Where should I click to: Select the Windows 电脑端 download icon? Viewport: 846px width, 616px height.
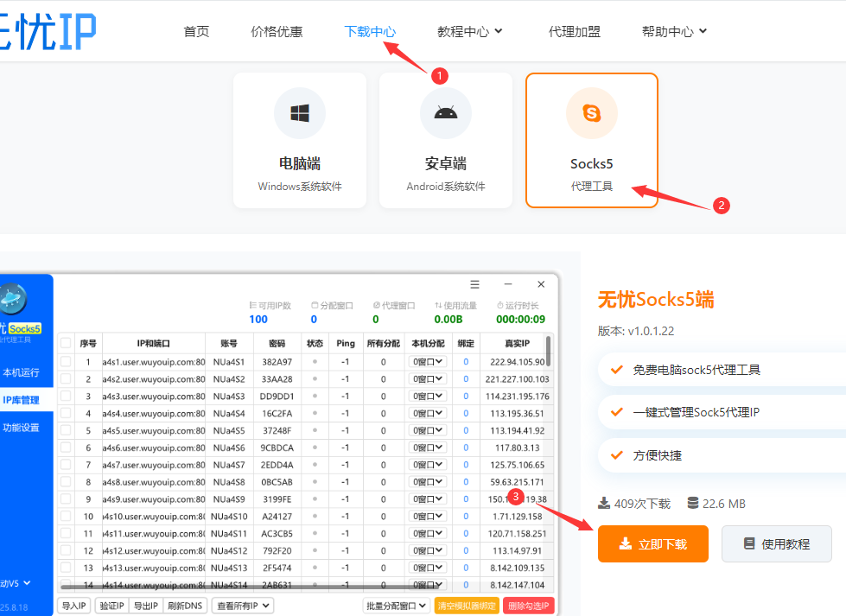coord(299,112)
